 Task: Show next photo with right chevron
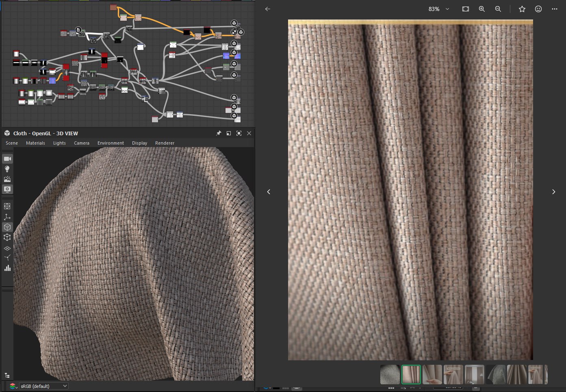coord(553,192)
